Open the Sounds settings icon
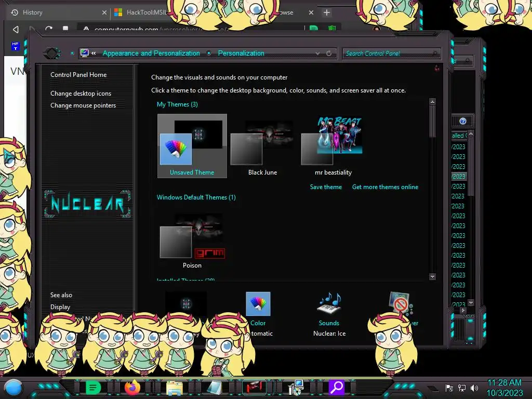 click(329, 303)
